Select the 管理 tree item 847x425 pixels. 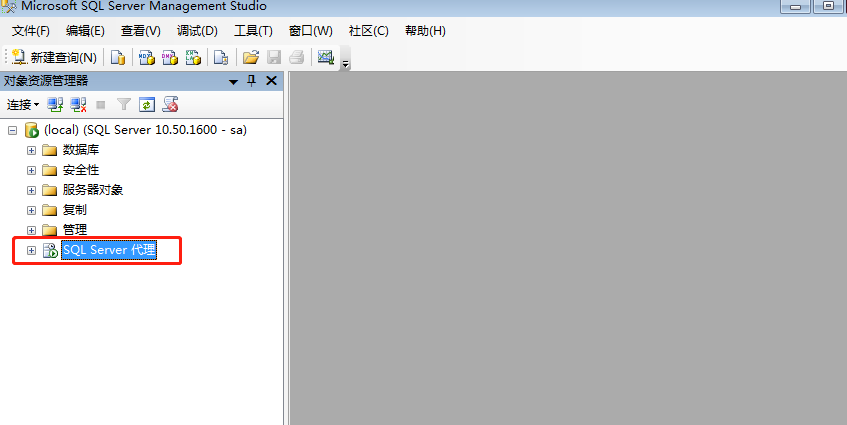tap(75, 230)
